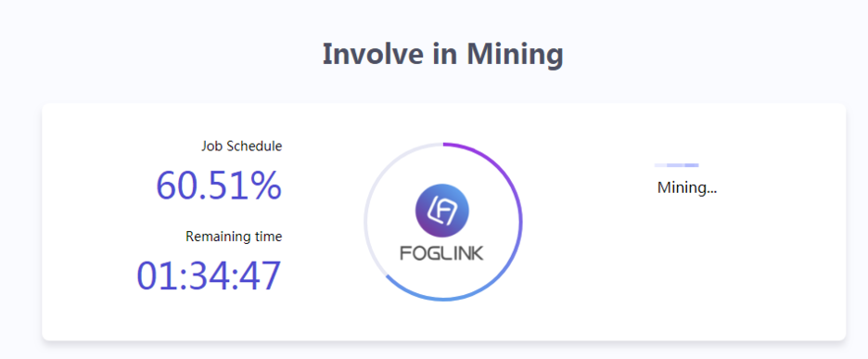
Task: Click the FOGLINK wordmark under the logo
Action: pyautogui.click(x=441, y=253)
